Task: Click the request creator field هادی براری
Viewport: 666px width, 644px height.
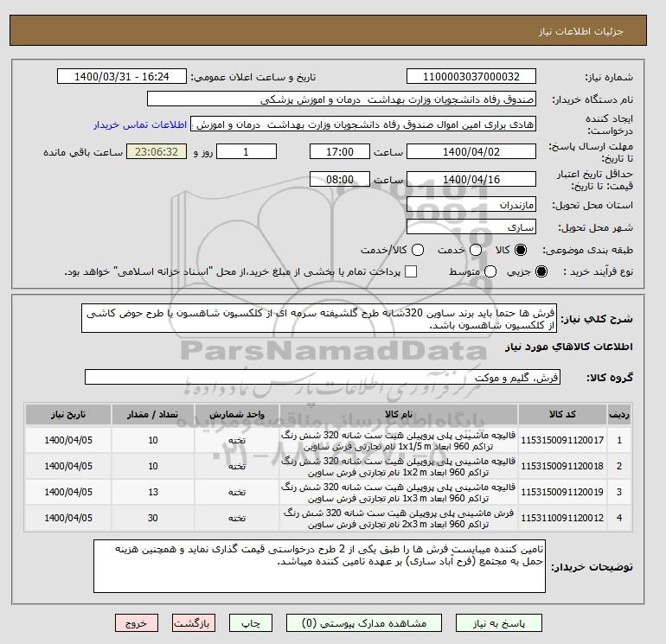Action: 363,124
